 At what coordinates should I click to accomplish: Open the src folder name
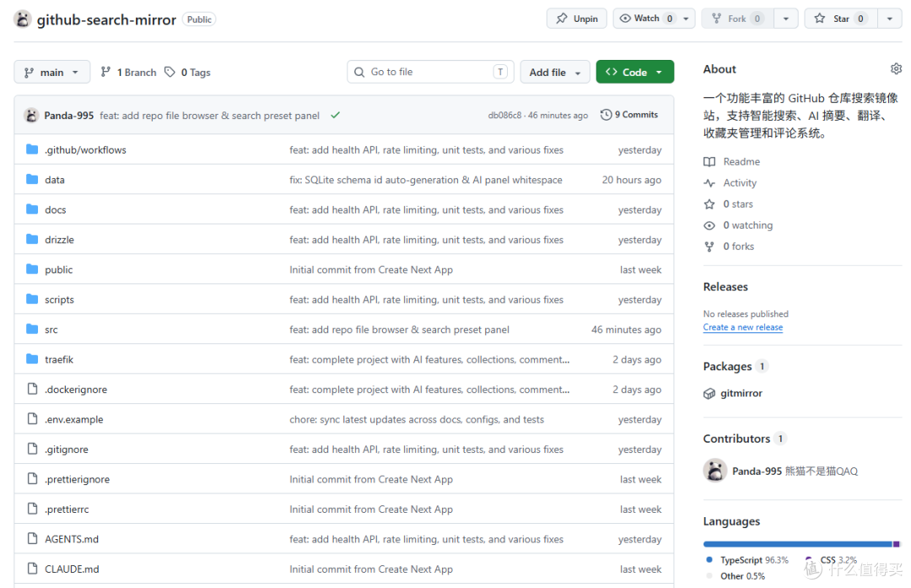51,330
